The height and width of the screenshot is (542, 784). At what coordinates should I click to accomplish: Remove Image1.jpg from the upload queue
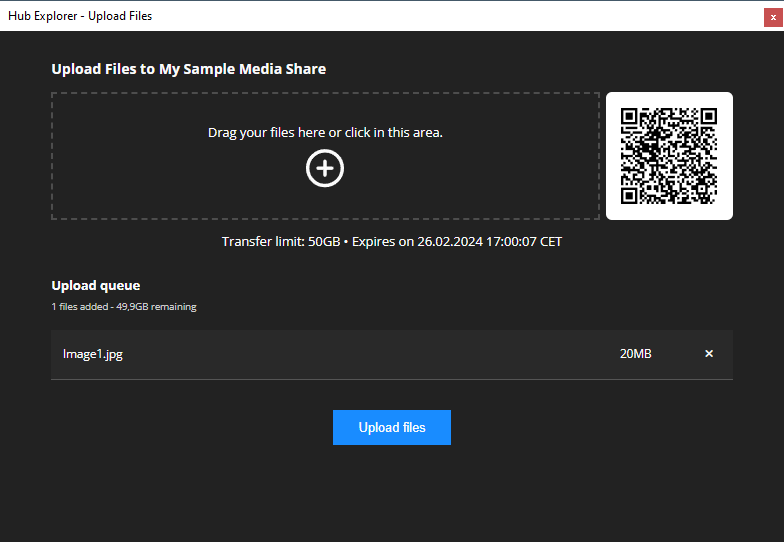[x=709, y=354]
